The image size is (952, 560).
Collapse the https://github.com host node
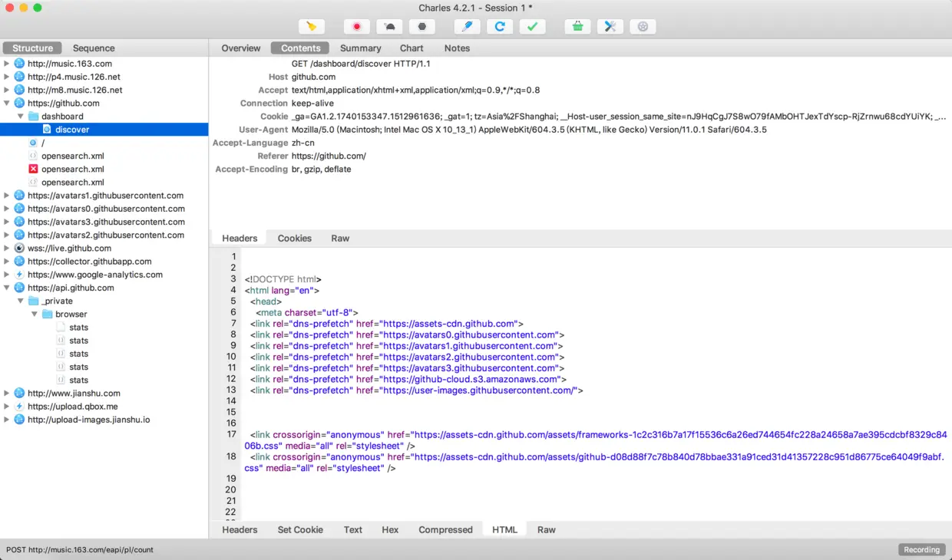click(7, 103)
